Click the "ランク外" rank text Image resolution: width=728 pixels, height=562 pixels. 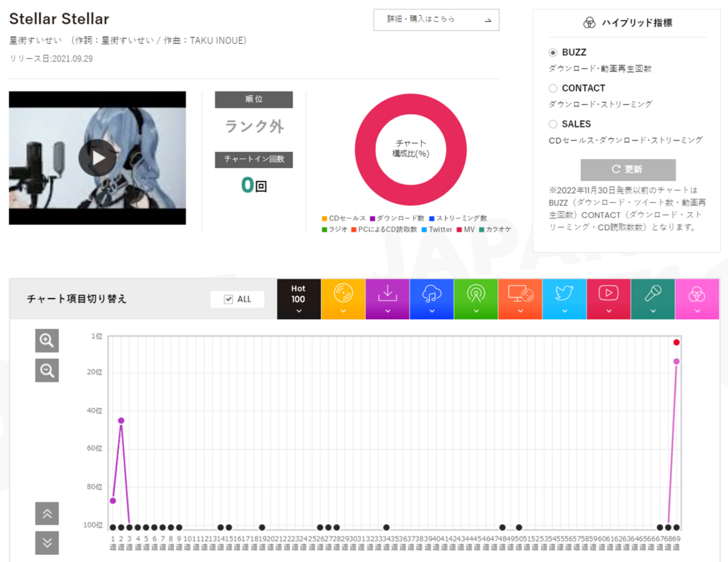tap(254, 127)
